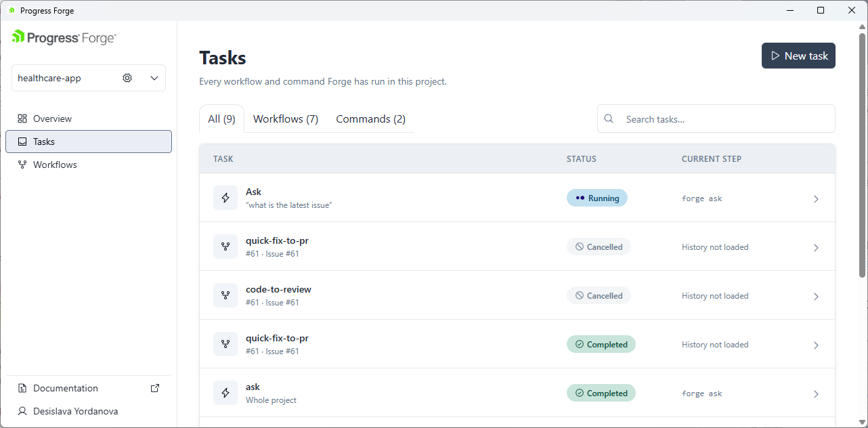
Task: Start a New task
Action: [x=798, y=56]
